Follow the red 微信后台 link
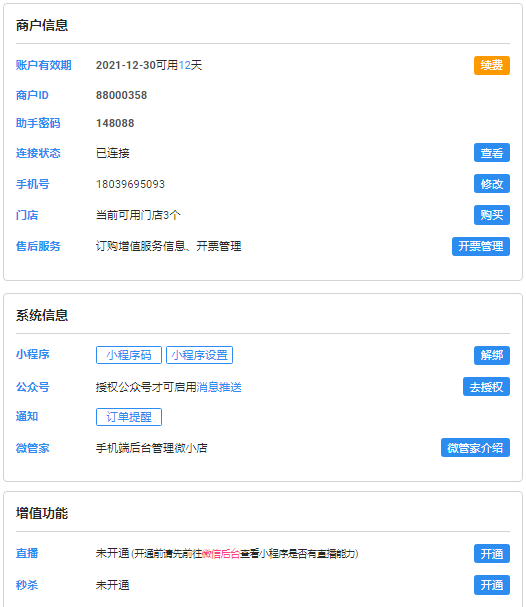The width and height of the screenshot is (526, 607). [x=221, y=554]
